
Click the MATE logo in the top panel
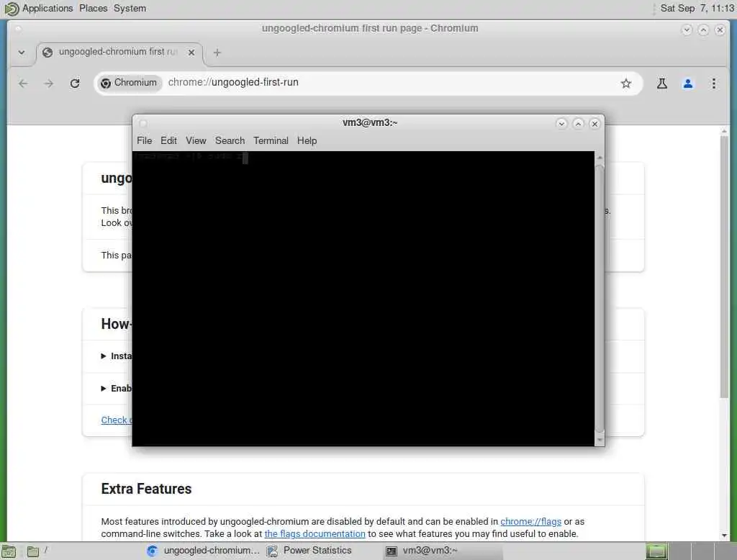click(12, 9)
